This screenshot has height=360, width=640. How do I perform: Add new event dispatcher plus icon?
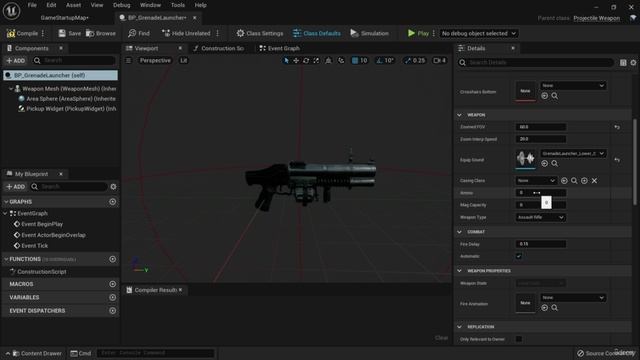(113, 311)
